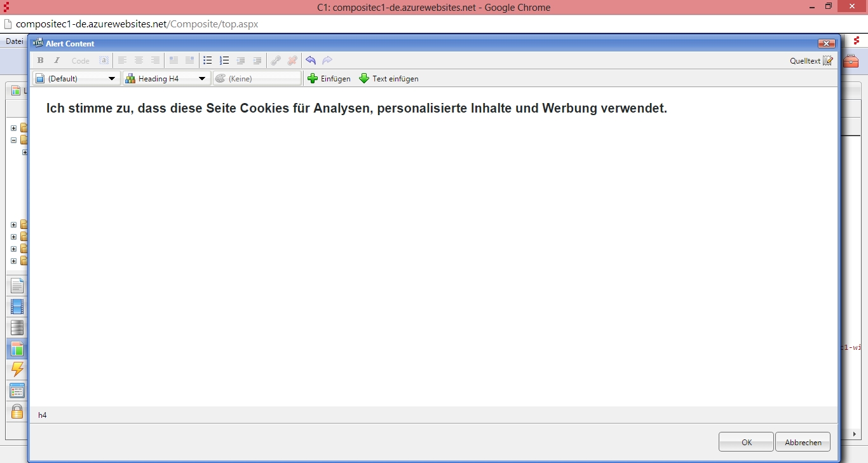This screenshot has height=463, width=868.
Task: Open the Datei menu
Action: [x=14, y=41]
